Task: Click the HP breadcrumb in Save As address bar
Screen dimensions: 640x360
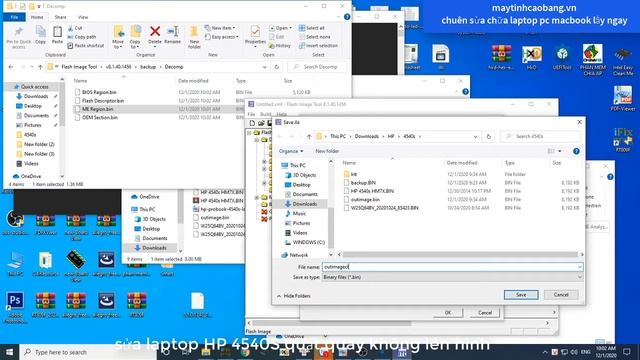Action: pos(391,136)
